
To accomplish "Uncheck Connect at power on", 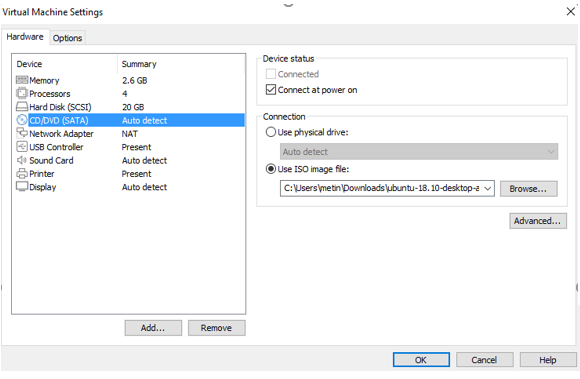I will tap(271, 90).
